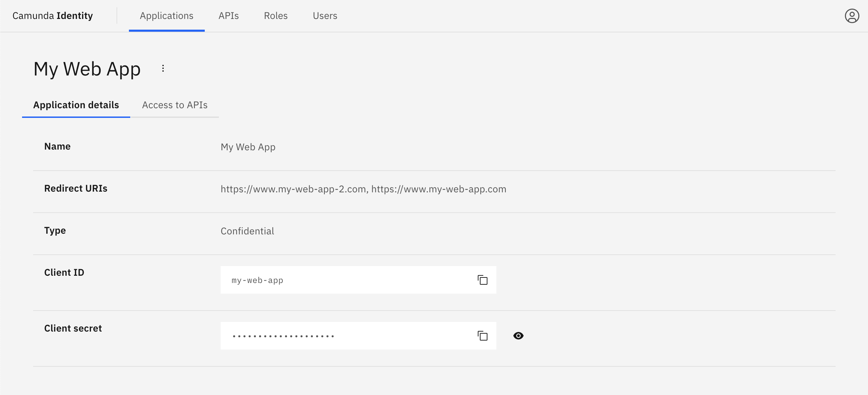This screenshot has width=868, height=395.
Task: Click the profile avatar in the header
Action: coord(852,16)
